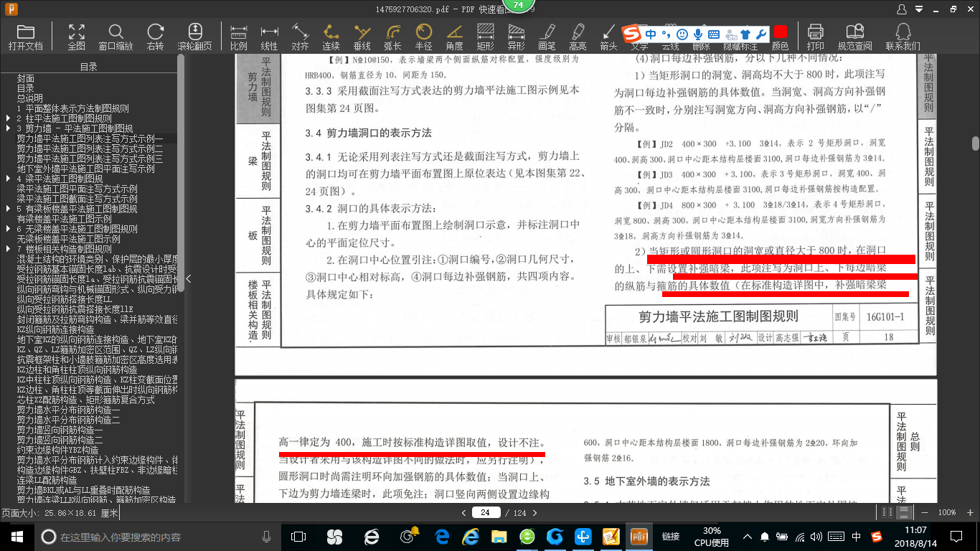
Task: Expand outline item 5 有梁板楼盖平法施工图制图规
Action: [8, 209]
